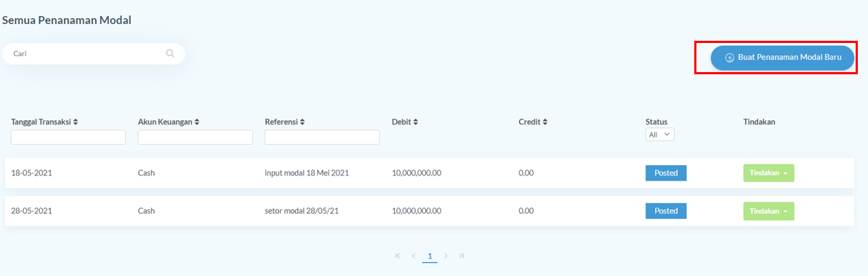Screen dimensions: 868x276
Task: Click Posted status of setor modal row
Action: coord(666,211)
